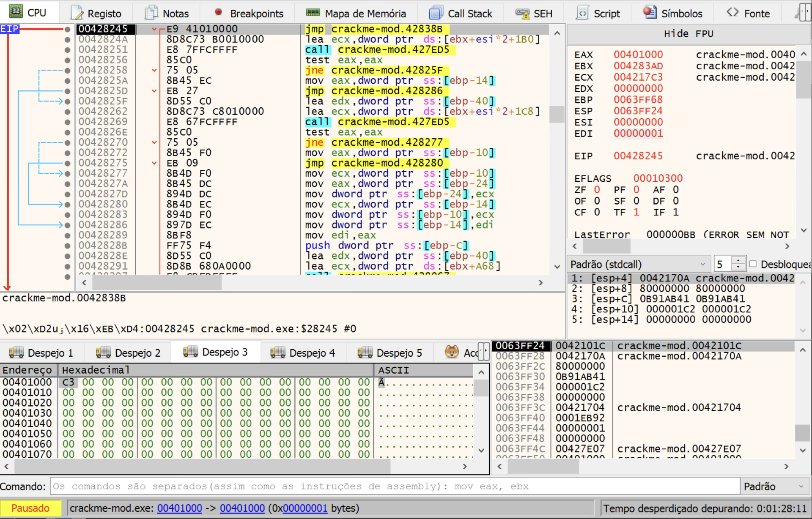
Task: Toggle breakpoint dot at address 00428269
Action: click(67, 122)
